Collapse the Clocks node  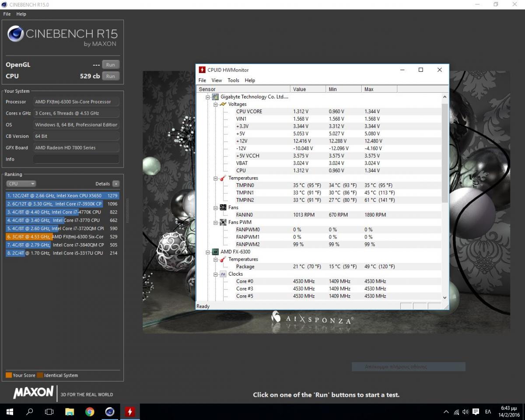[215, 274]
